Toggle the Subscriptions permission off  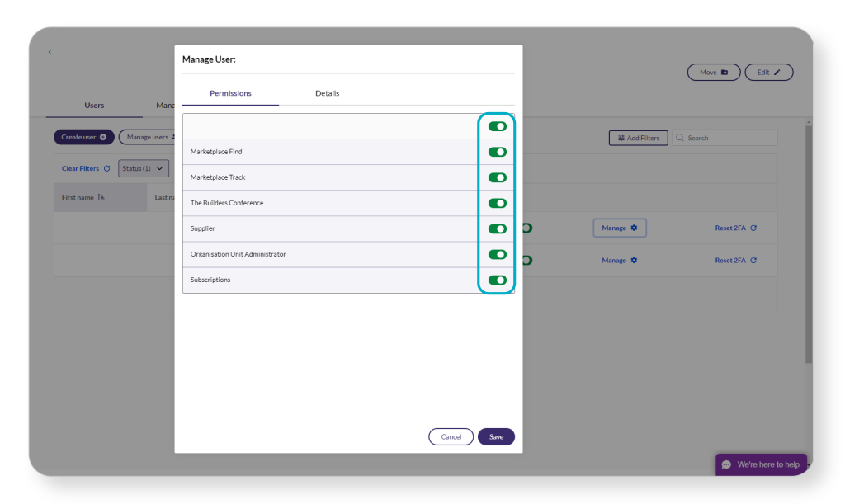click(x=497, y=280)
